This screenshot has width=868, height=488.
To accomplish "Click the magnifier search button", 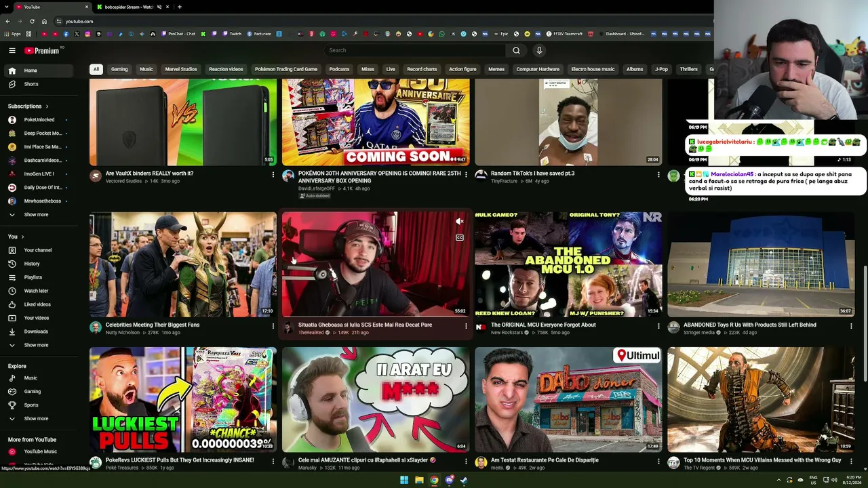I will pyautogui.click(x=516, y=50).
